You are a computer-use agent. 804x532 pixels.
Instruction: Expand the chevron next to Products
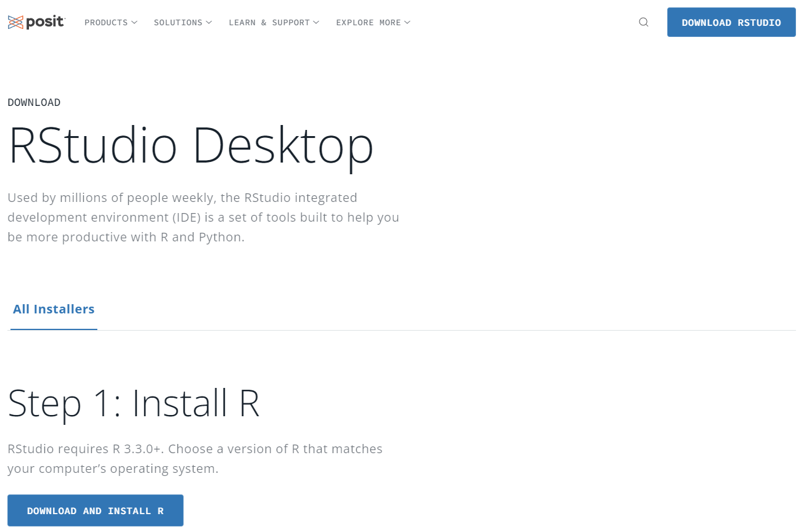[134, 23]
